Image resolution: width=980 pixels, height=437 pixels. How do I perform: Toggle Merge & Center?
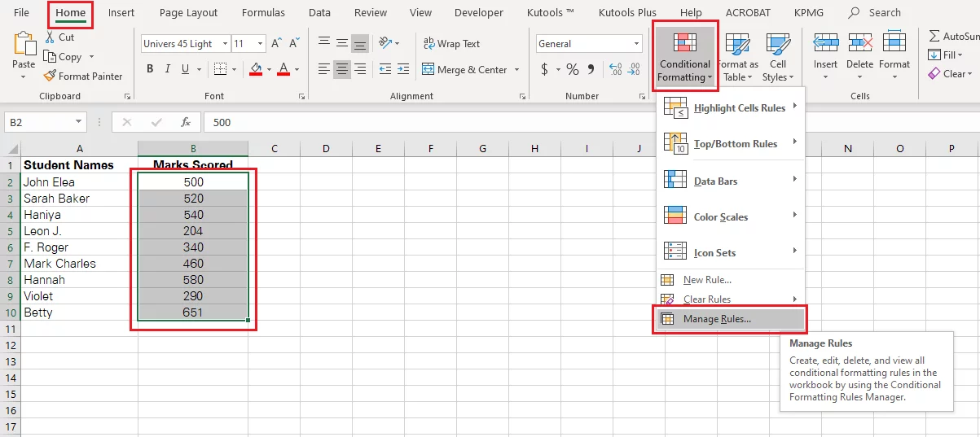tap(464, 70)
